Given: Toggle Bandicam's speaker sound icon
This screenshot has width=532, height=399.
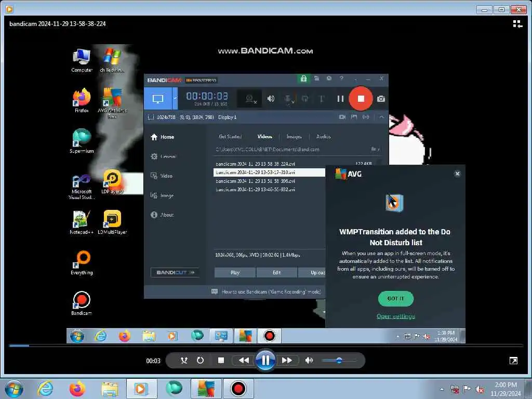Looking at the screenshot, I should coord(271,99).
